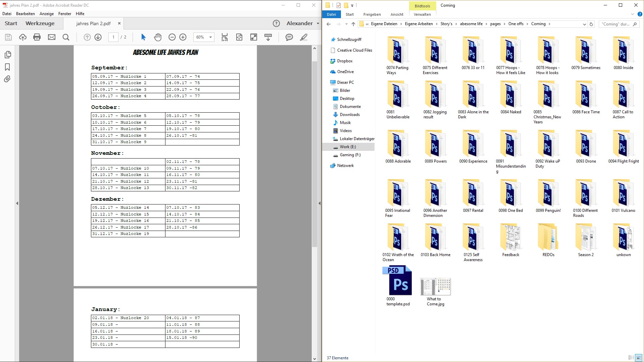Go to previous page with up arrow
Viewport: 644px width, 362px height.
87,37
